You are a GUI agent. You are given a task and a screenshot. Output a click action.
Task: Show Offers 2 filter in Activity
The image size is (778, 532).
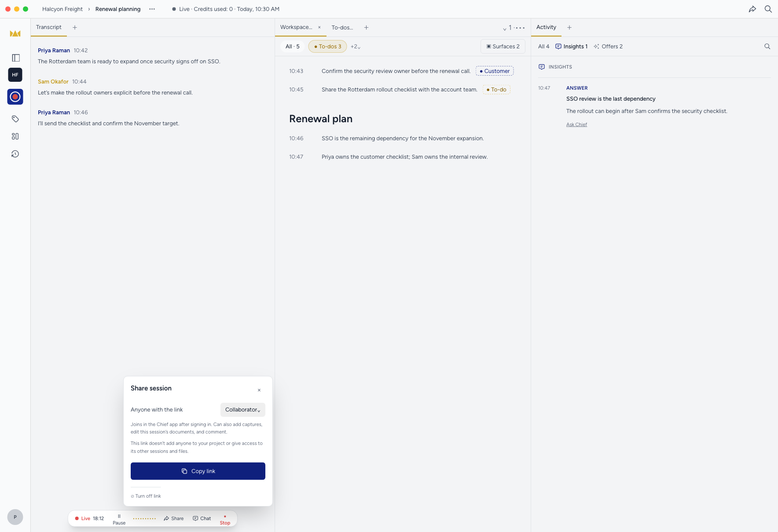(608, 46)
